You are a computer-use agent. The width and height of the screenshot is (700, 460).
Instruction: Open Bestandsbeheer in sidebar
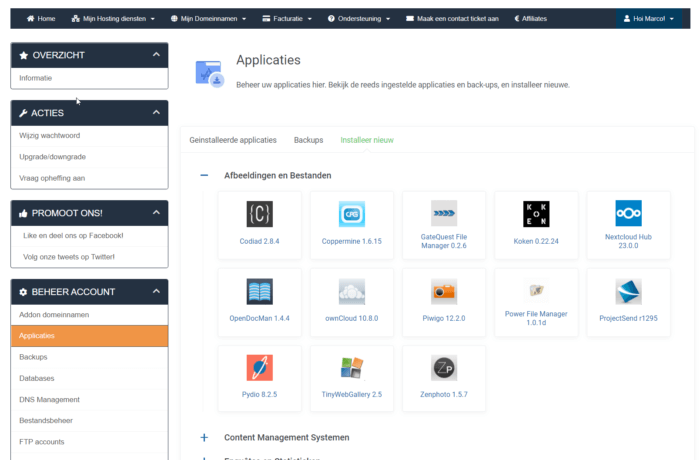tap(89, 421)
